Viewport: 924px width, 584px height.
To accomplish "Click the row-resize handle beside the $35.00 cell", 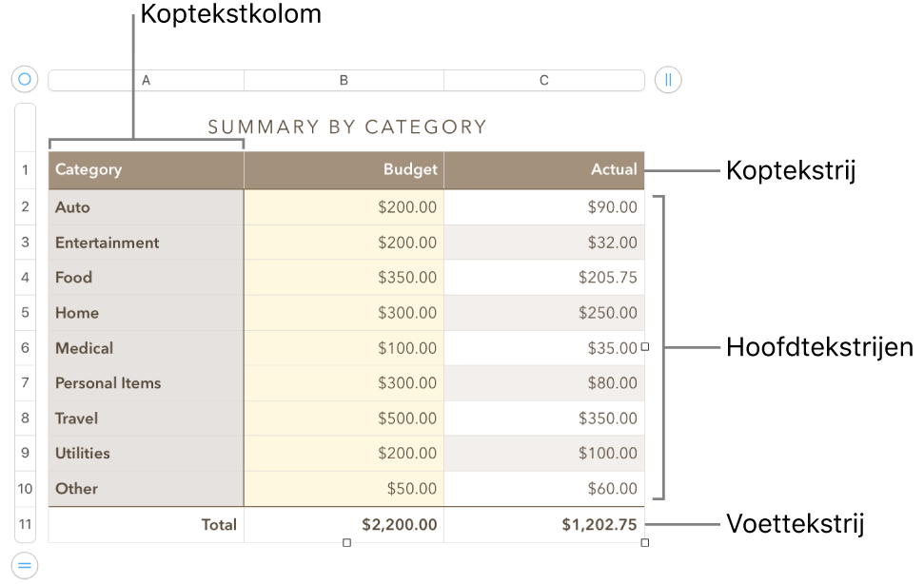I will tap(644, 347).
